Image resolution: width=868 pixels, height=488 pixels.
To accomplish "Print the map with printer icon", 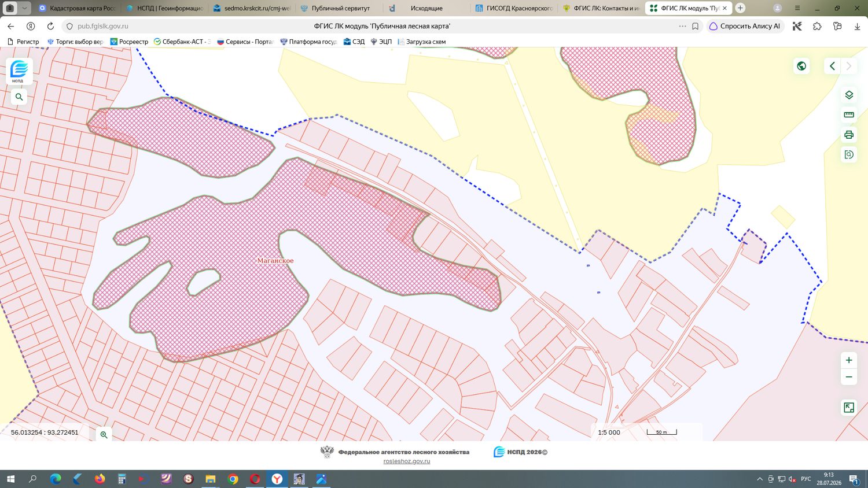I will (849, 135).
